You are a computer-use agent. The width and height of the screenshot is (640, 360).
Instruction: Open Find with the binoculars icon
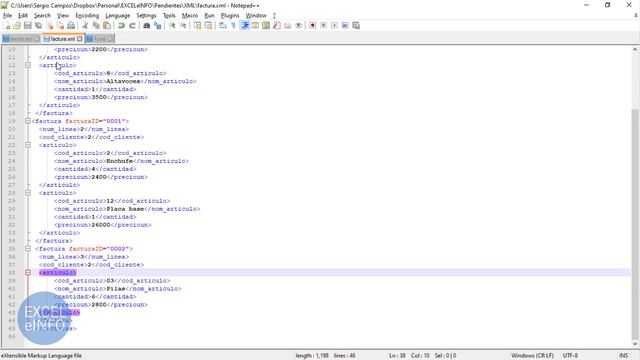pos(147,25)
